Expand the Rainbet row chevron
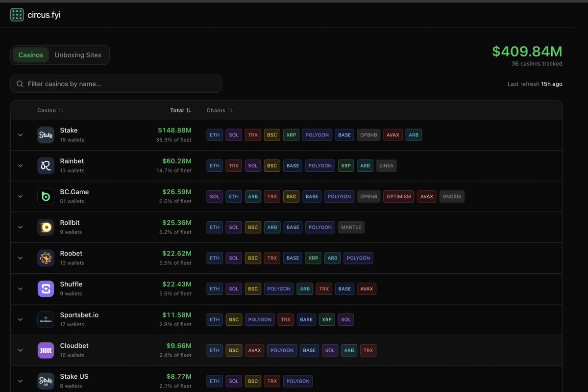 click(20, 165)
